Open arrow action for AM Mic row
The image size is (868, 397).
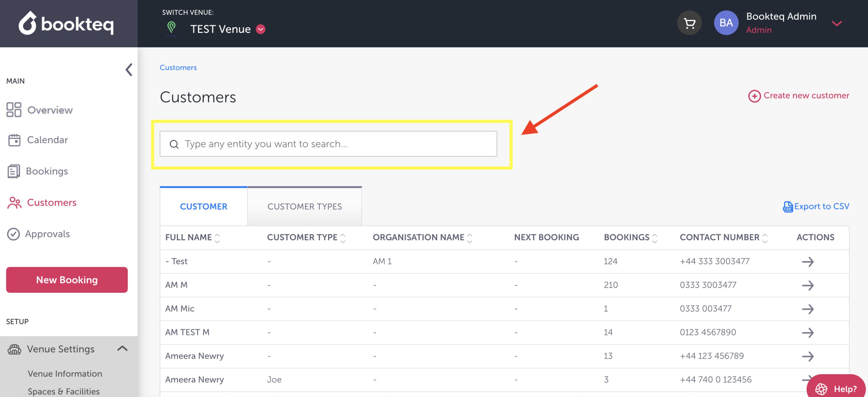point(807,309)
